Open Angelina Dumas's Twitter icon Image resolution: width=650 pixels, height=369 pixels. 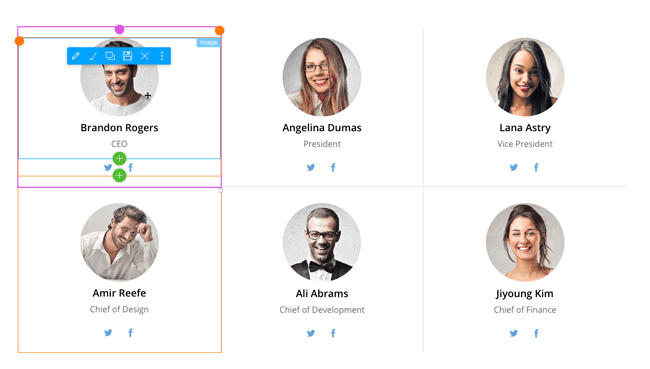pyautogui.click(x=311, y=168)
